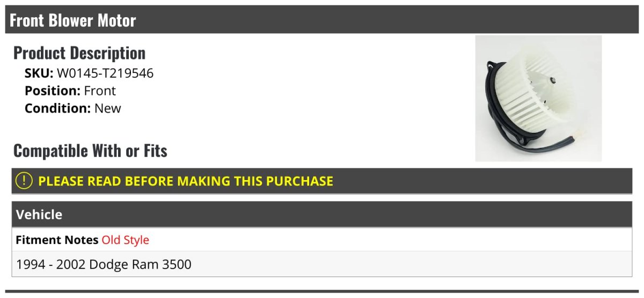The height and width of the screenshot is (298, 644).
Task: Click the Condition label
Action: (57, 108)
